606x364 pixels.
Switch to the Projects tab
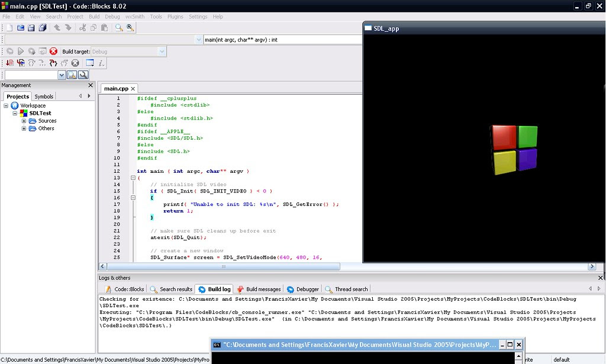(x=17, y=96)
